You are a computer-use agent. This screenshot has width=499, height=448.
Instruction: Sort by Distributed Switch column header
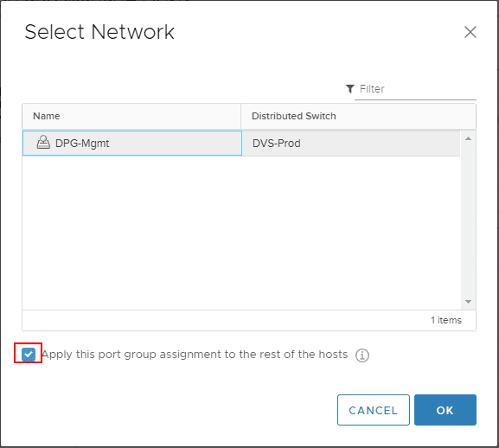pos(358,116)
